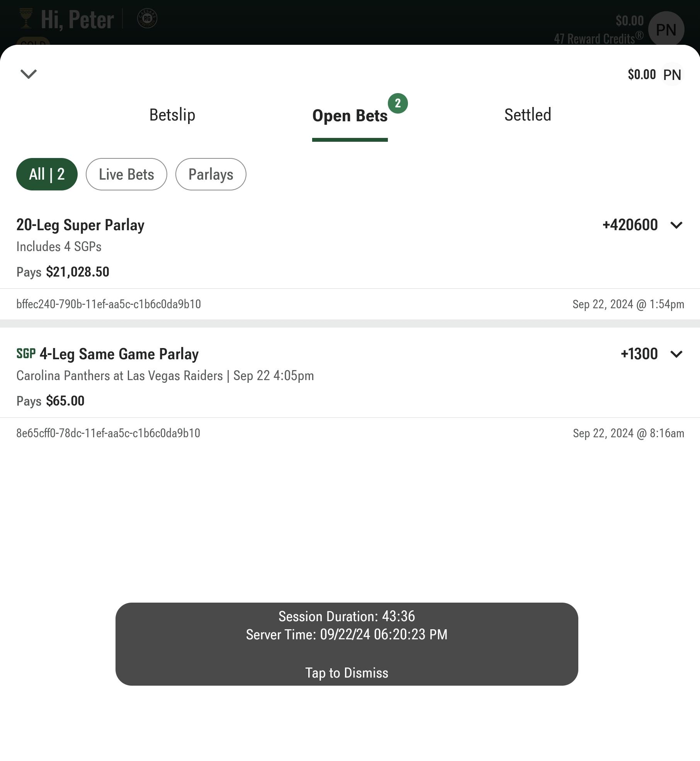Filter by Parlays
This screenshot has height=761, width=700.
coord(211,174)
